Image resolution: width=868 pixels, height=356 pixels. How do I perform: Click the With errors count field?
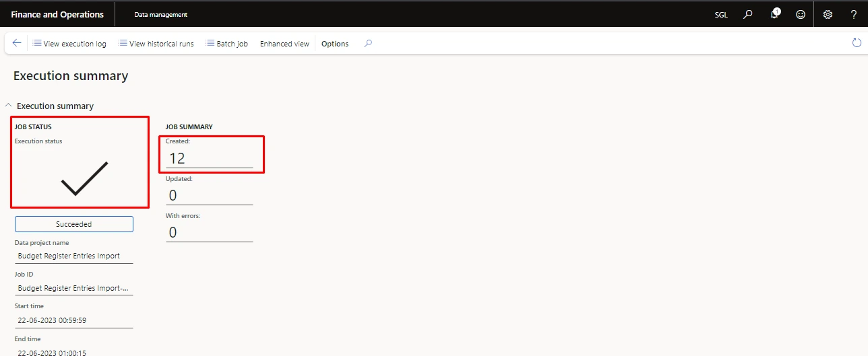click(210, 232)
